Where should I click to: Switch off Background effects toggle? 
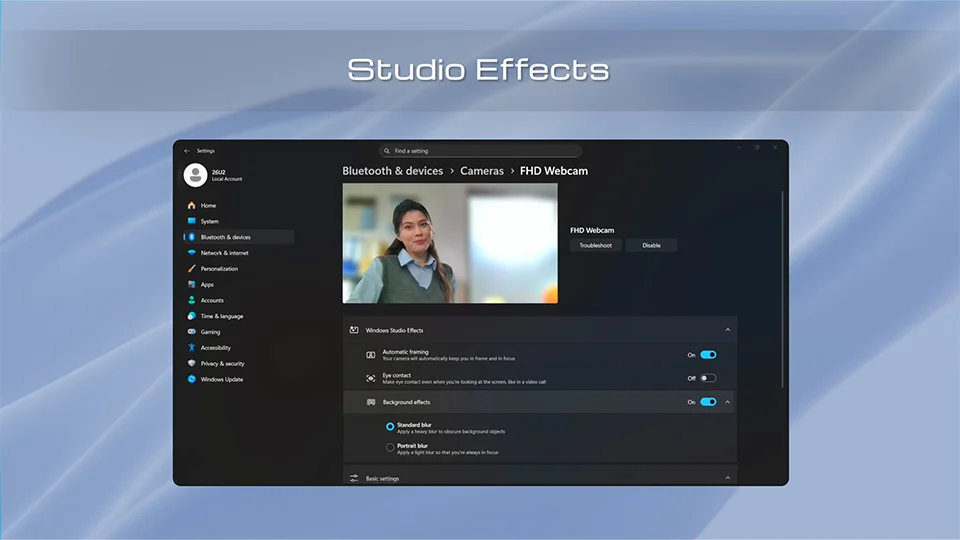[708, 402]
